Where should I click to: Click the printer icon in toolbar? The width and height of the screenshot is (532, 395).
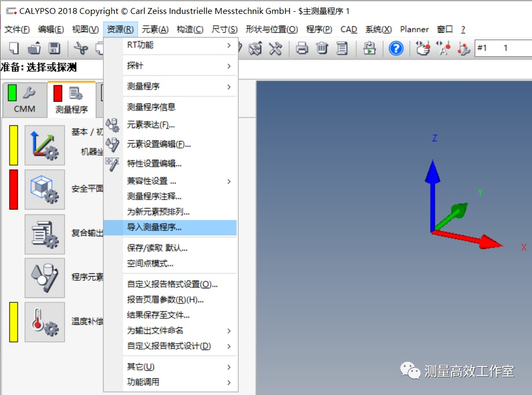302,48
